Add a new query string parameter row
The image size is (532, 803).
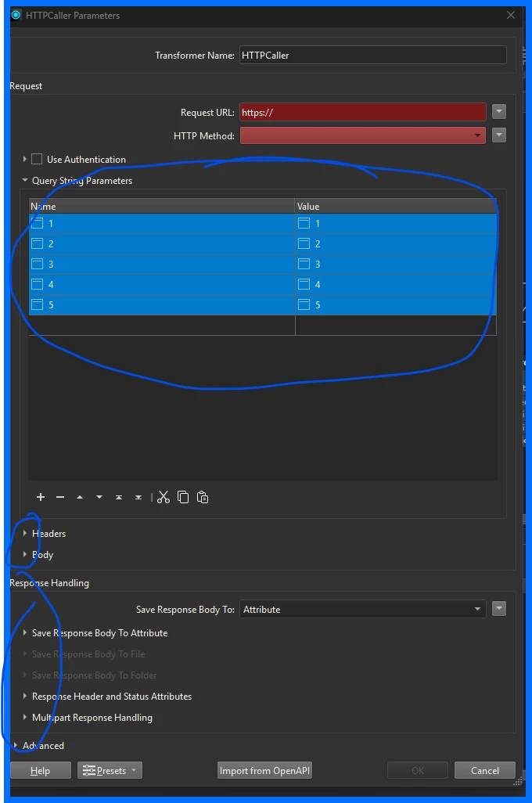pos(41,497)
